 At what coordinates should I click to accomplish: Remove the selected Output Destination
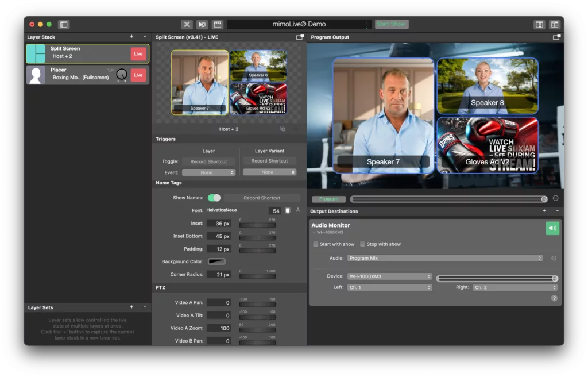point(557,211)
